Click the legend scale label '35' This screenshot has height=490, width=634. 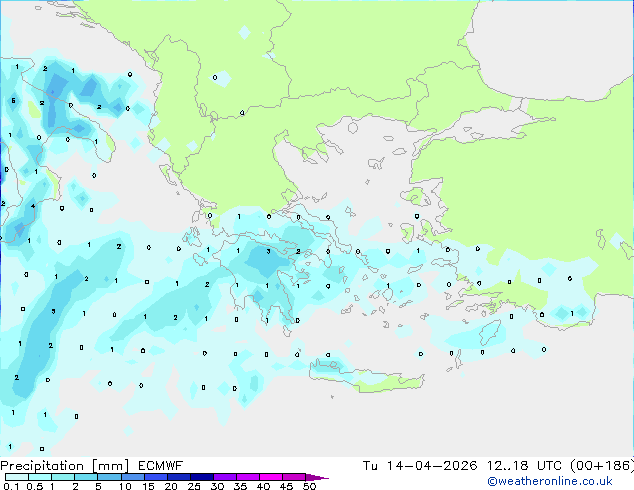(x=240, y=486)
